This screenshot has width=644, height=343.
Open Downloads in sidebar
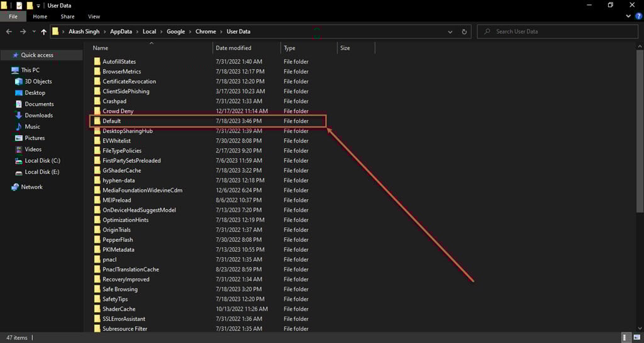click(34, 116)
